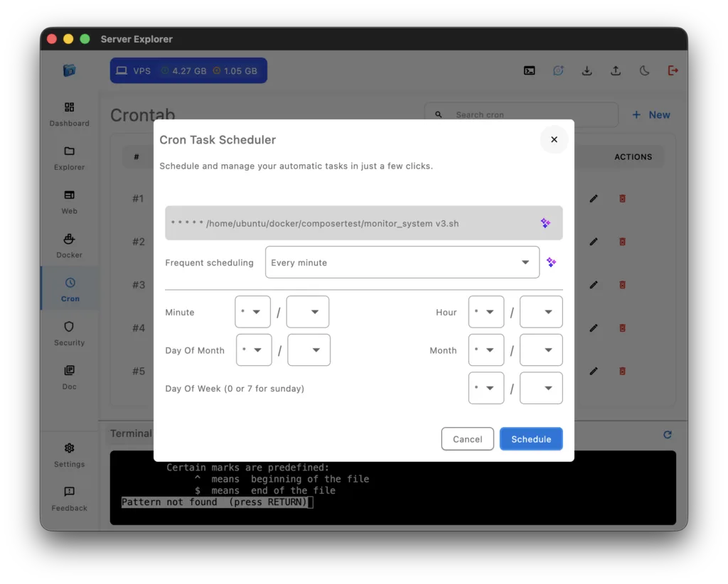Edit cron entry #1 pencil icon
This screenshot has width=728, height=584.
(594, 198)
